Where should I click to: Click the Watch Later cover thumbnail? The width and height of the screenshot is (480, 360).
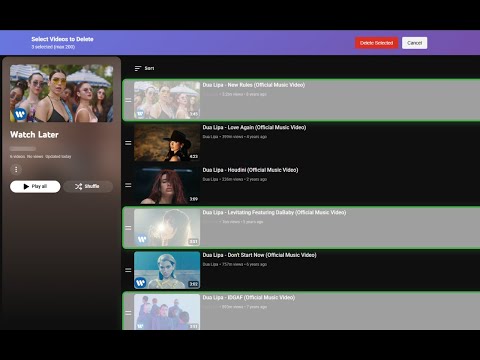pos(61,93)
